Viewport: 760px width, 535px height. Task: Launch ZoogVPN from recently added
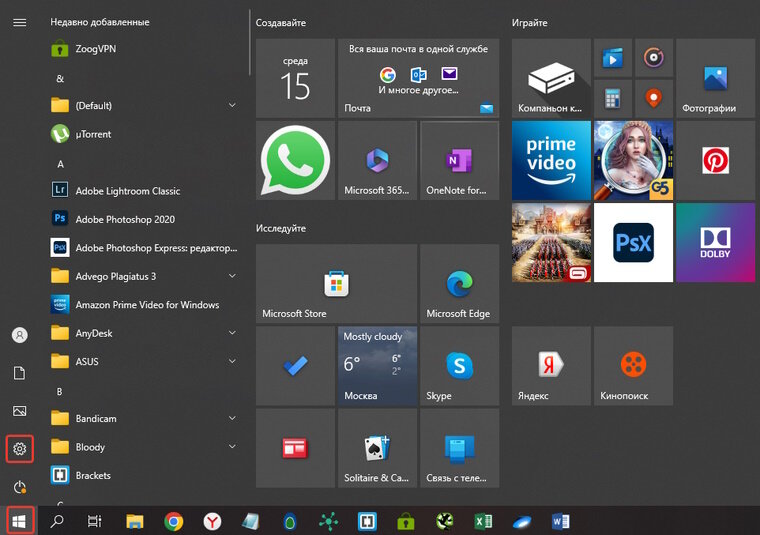pyautogui.click(x=145, y=49)
